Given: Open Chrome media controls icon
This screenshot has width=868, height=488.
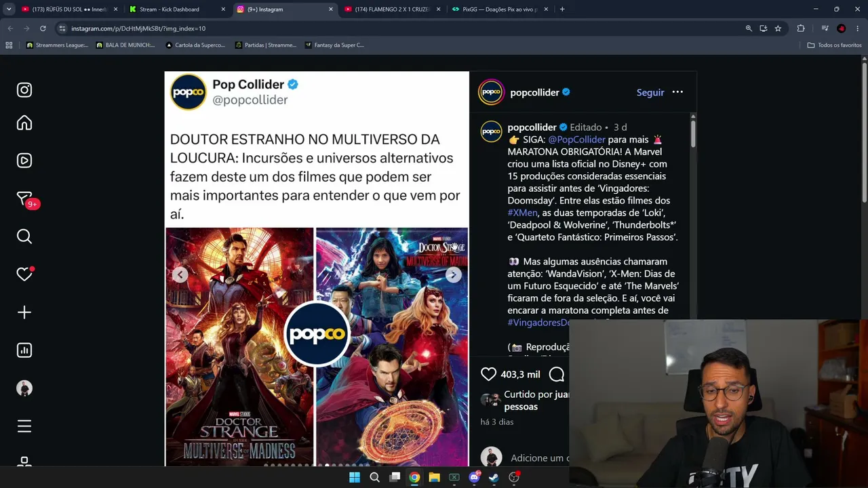Looking at the screenshot, I should [x=825, y=28].
